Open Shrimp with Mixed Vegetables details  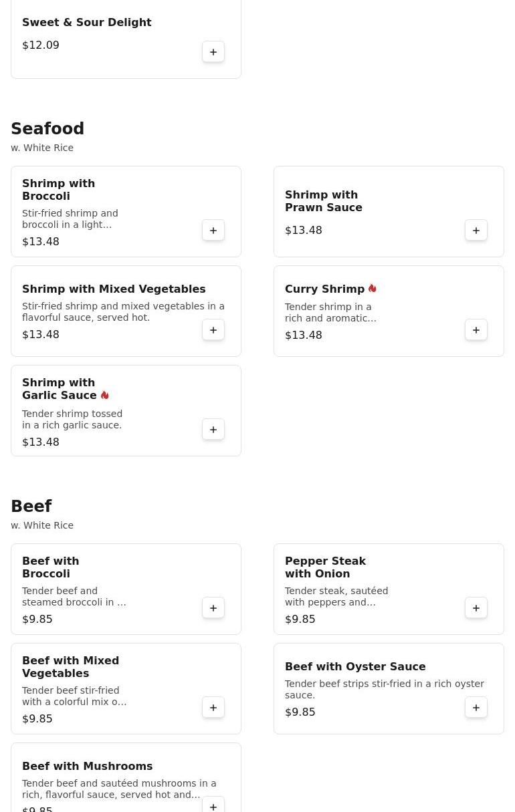click(x=114, y=289)
